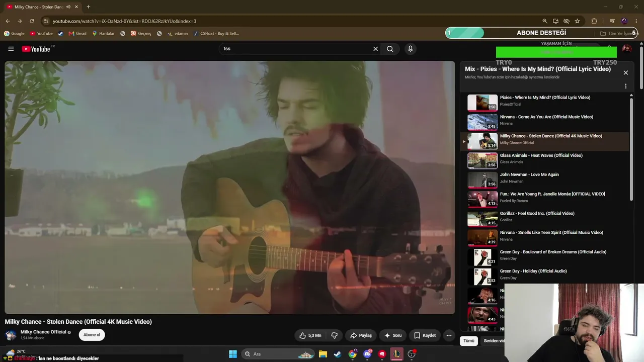
Task: Ask about the video with Soru
Action: click(x=393, y=335)
